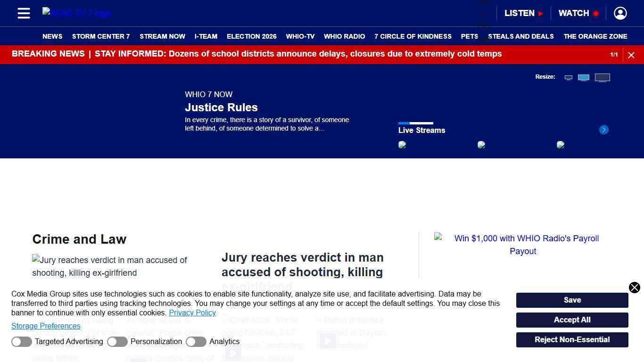The image size is (644, 362).
Task: Open the NEWS navigation tab
Action: pyautogui.click(x=52, y=36)
